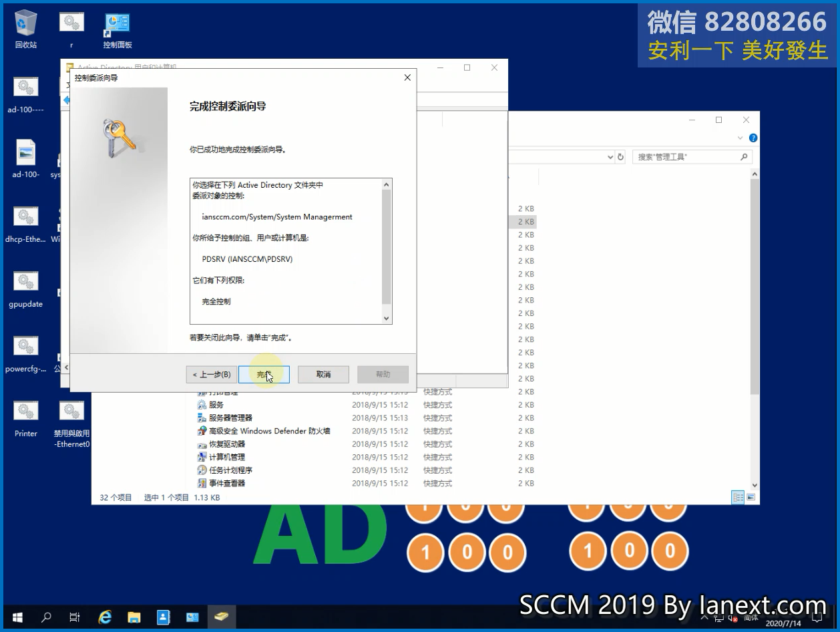Switch Explorer to large icons view layout
Viewport: 840px width, 632px height.
(x=751, y=497)
